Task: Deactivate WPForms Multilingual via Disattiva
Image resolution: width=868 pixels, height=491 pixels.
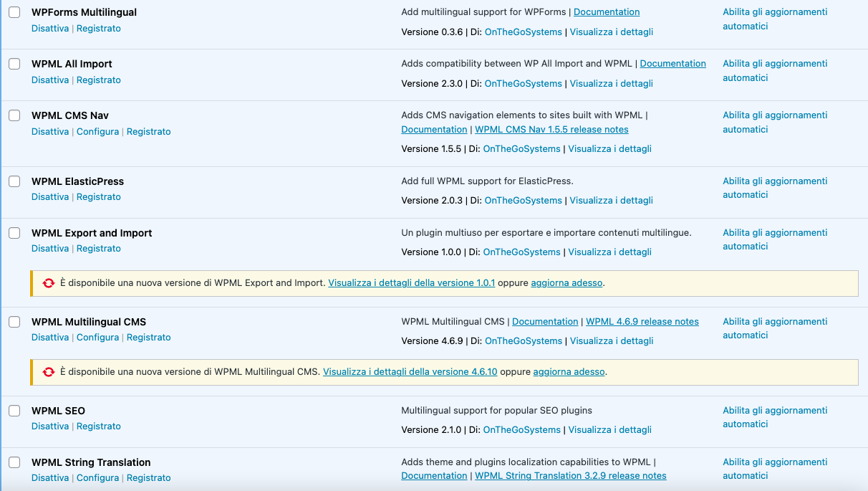Action: tap(50, 28)
